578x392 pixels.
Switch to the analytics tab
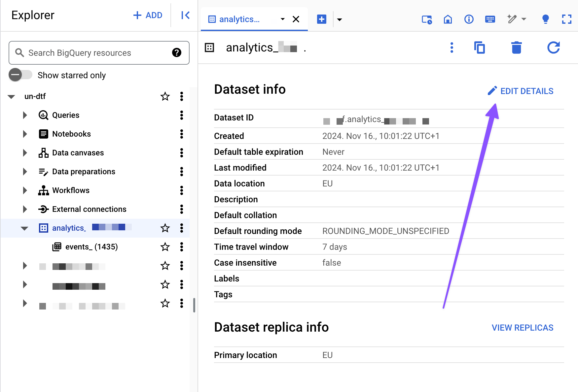coord(239,19)
